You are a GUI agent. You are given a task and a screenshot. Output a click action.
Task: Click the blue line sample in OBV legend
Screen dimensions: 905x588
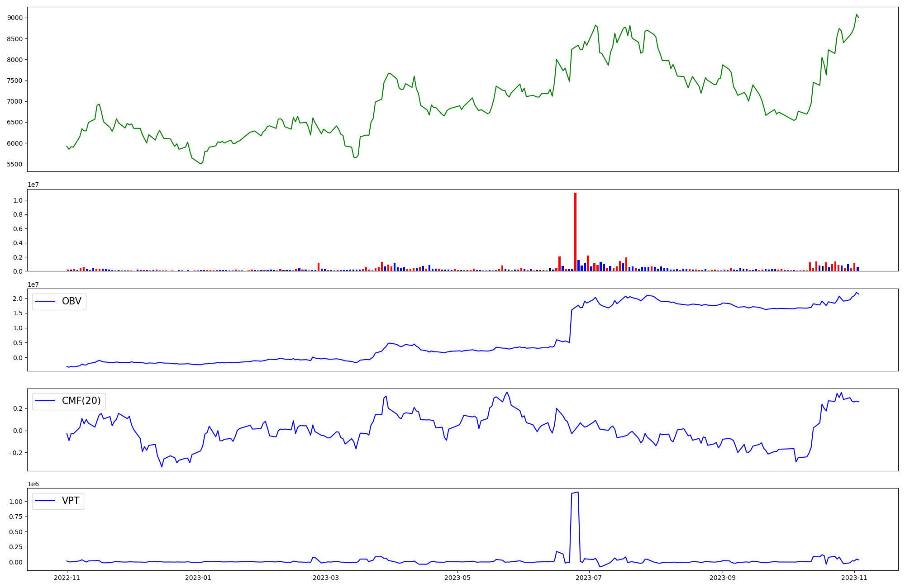(x=45, y=302)
